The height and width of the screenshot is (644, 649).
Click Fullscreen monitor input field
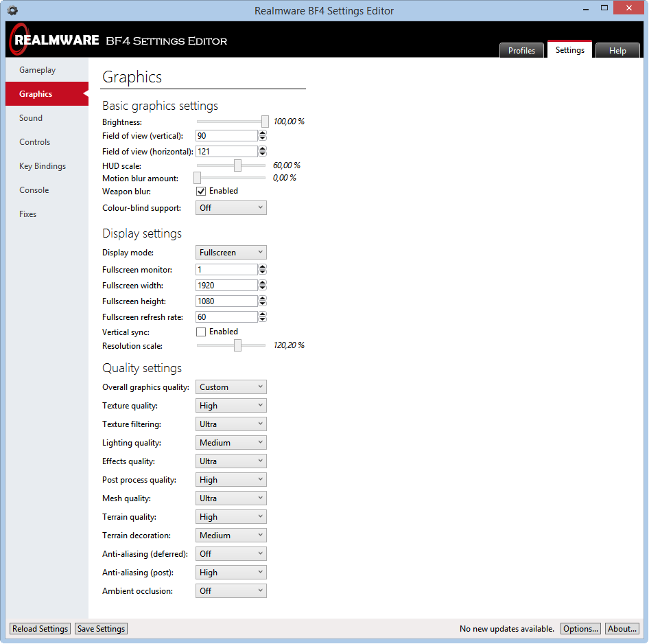[227, 270]
